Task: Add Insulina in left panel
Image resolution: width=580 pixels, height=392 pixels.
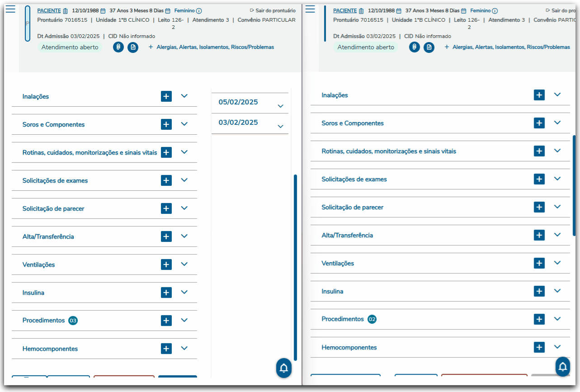Action: click(166, 293)
